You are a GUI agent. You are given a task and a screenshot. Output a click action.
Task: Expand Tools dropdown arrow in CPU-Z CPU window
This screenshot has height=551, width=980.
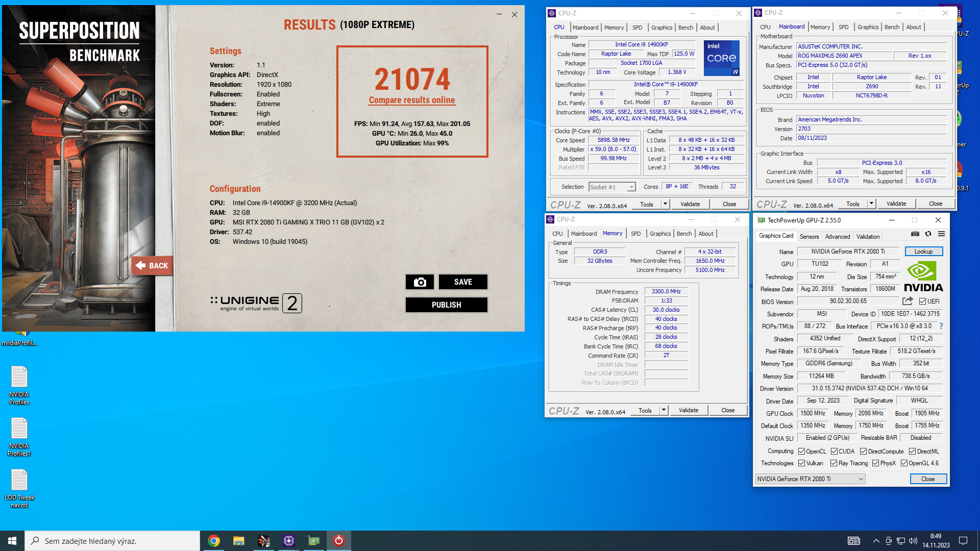click(665, 204)
